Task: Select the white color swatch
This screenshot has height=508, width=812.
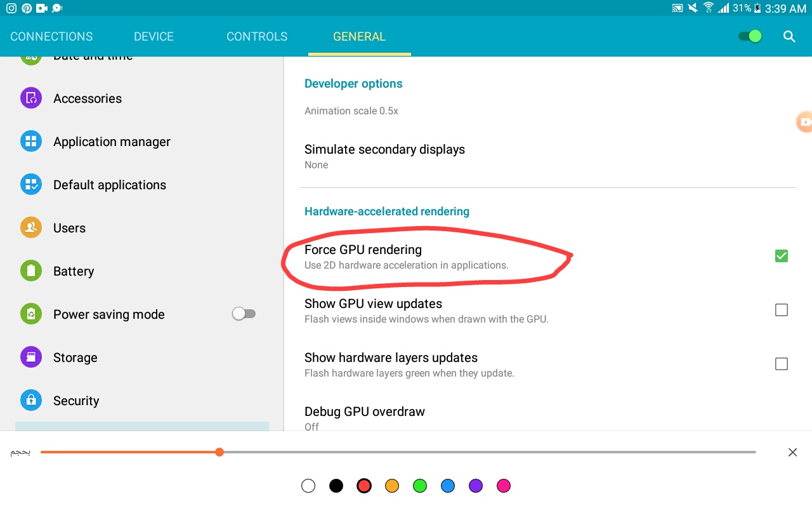Action: coord(308,486)
